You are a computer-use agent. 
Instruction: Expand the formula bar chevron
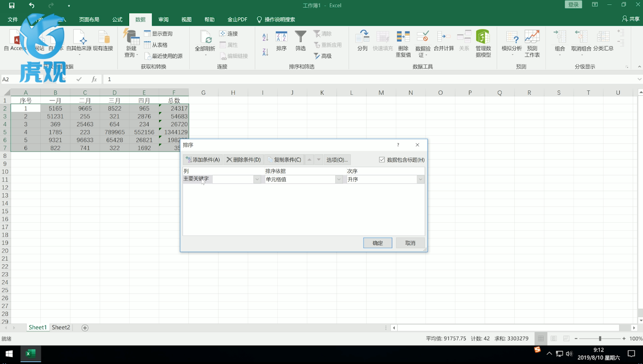point(639,79)
